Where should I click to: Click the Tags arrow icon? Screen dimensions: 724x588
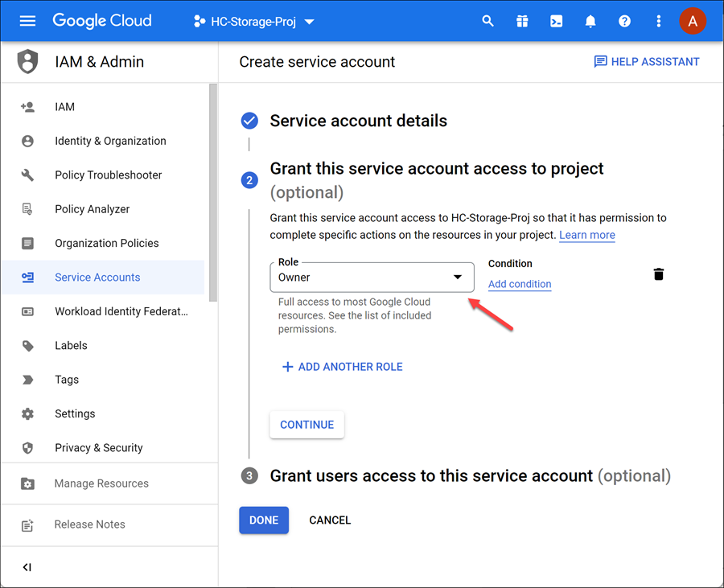pyautogui.click(x=27, y=380)
